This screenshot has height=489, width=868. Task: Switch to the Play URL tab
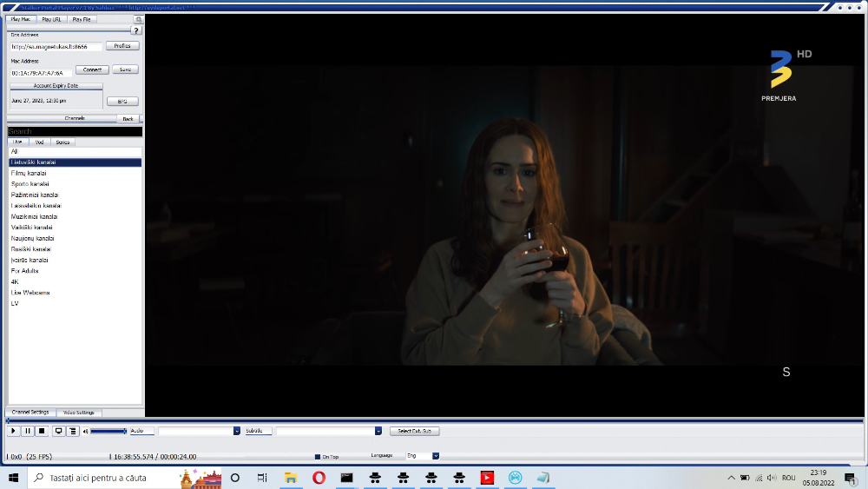51,19
